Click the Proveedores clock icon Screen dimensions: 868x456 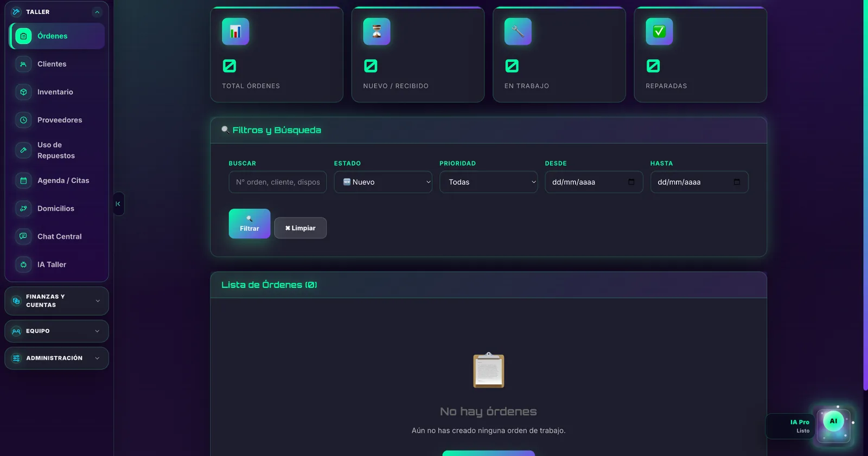pos(23,120)
